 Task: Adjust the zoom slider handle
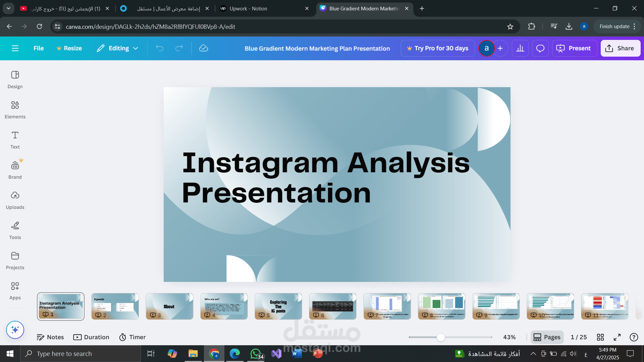(x=441, y=337)
